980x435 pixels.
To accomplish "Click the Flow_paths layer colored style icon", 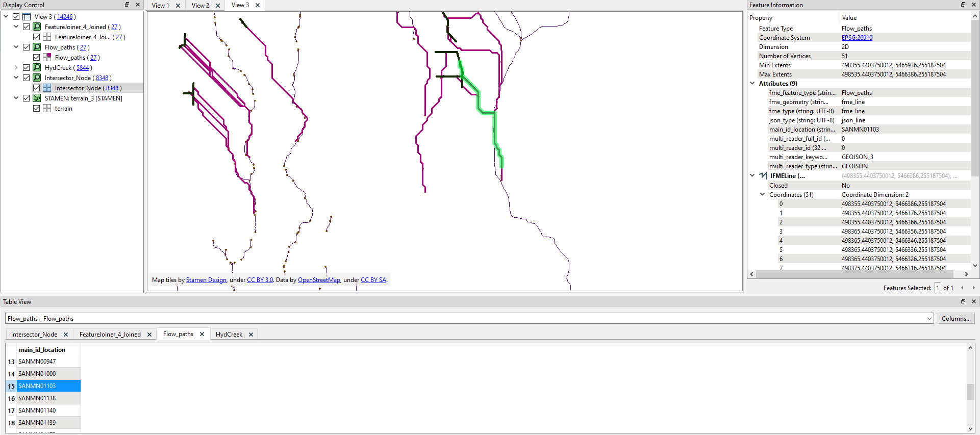I will [47, 58].
